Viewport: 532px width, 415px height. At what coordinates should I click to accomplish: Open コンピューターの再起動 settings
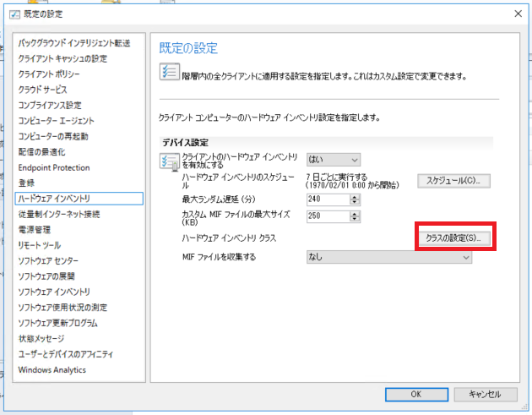[x=53, y=136]
